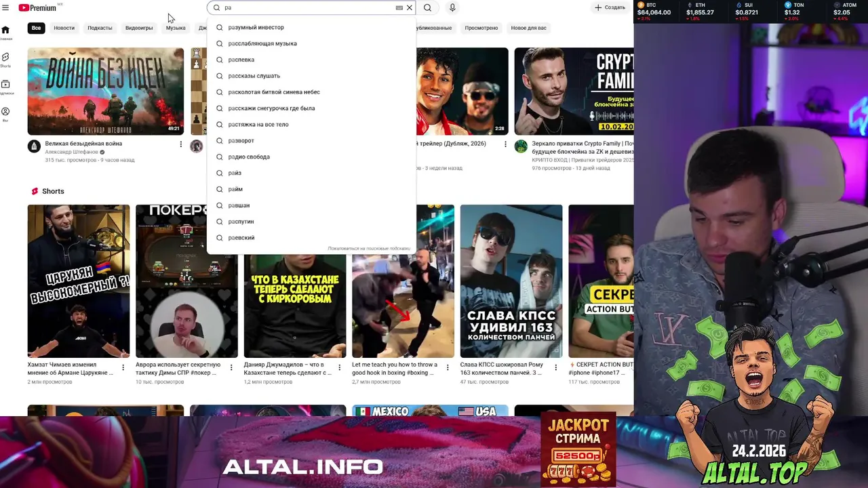The image size is (868, 488).
Task: Choose suggestion "расколотая битвой синева небес"
Action: [311, 92]
